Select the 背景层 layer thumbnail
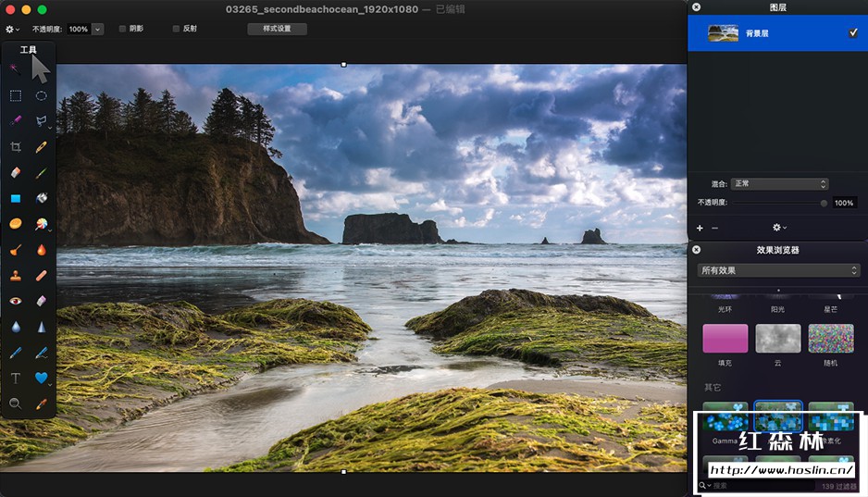The height and width of the screenshot is (497, 868). [x=723, y=33]
